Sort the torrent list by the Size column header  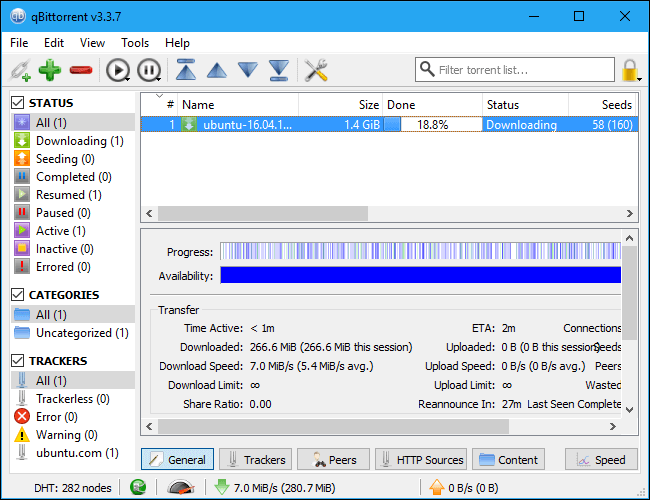click(x=340, y=105)
